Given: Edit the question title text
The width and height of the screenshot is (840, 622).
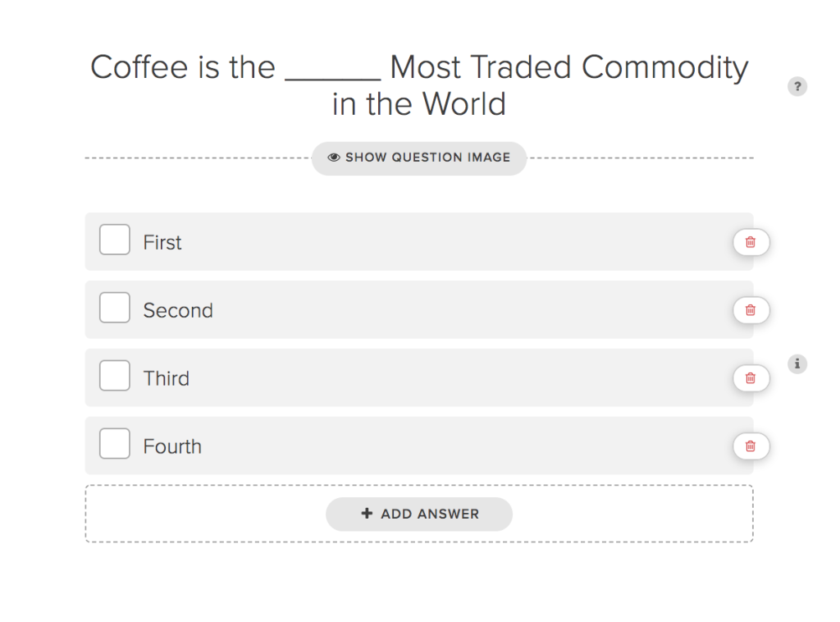Looking at the screenshot, I should point(419,85).
